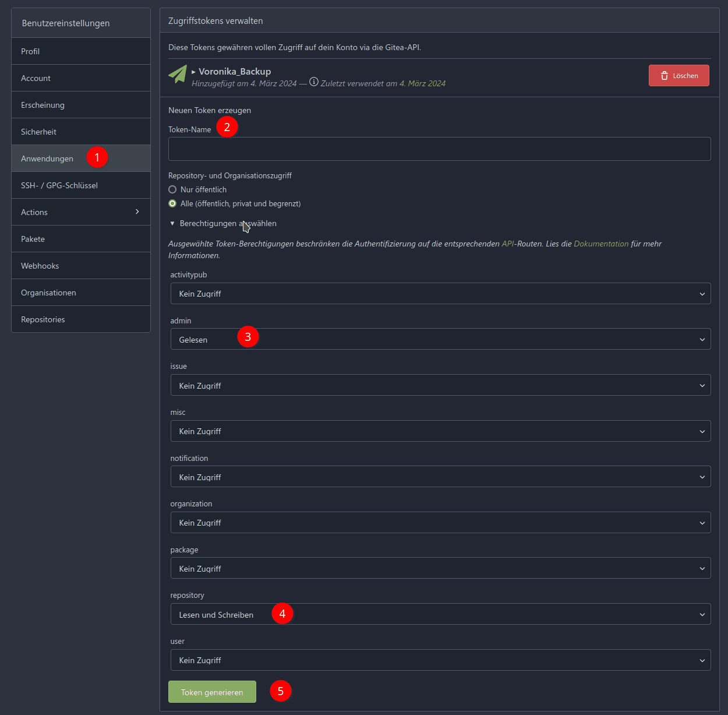Click the trash icon in Löschen button

click(x=665, y=76)
